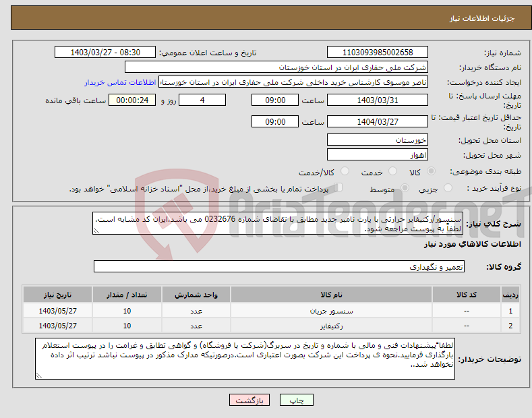Select the متوسط purchase type radio
Viewport: 532px width, 418px height.
point(405,188)
